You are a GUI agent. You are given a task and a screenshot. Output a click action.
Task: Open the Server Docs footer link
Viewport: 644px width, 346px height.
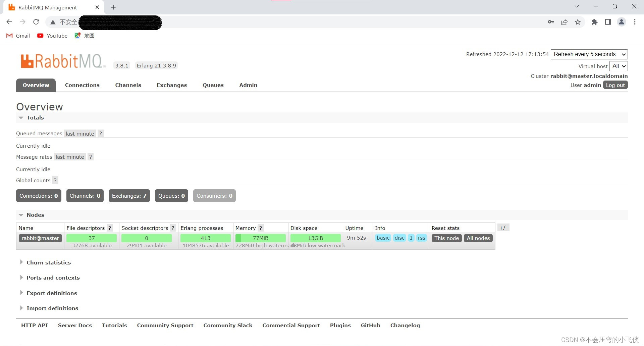75,325
